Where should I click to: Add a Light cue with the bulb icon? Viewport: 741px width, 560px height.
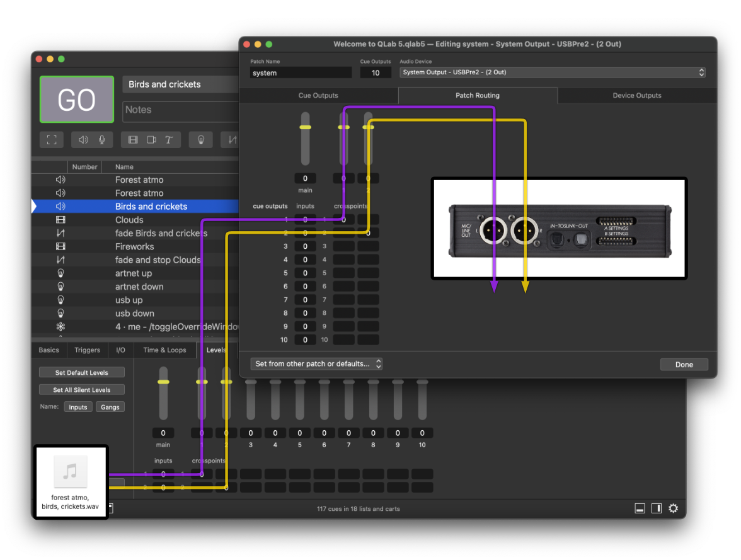[x=200, y=139]
